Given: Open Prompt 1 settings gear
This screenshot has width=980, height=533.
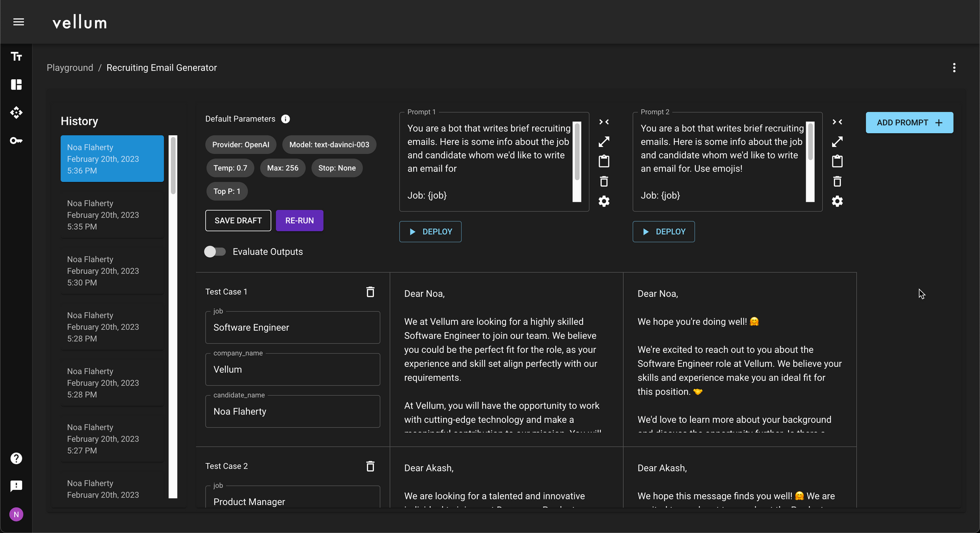Looking at the screenshot, I should click(x=604, y=201).
